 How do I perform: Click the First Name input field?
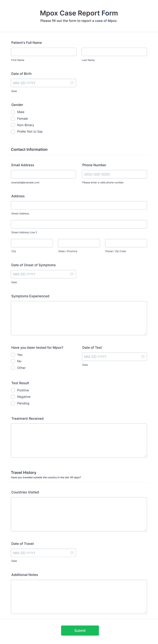tap(43, 51)
